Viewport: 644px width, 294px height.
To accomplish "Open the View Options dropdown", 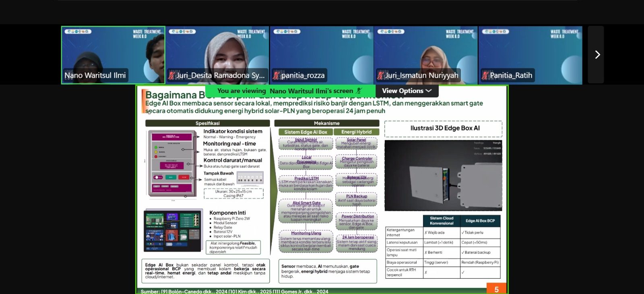I will click(x=407, y=91).
